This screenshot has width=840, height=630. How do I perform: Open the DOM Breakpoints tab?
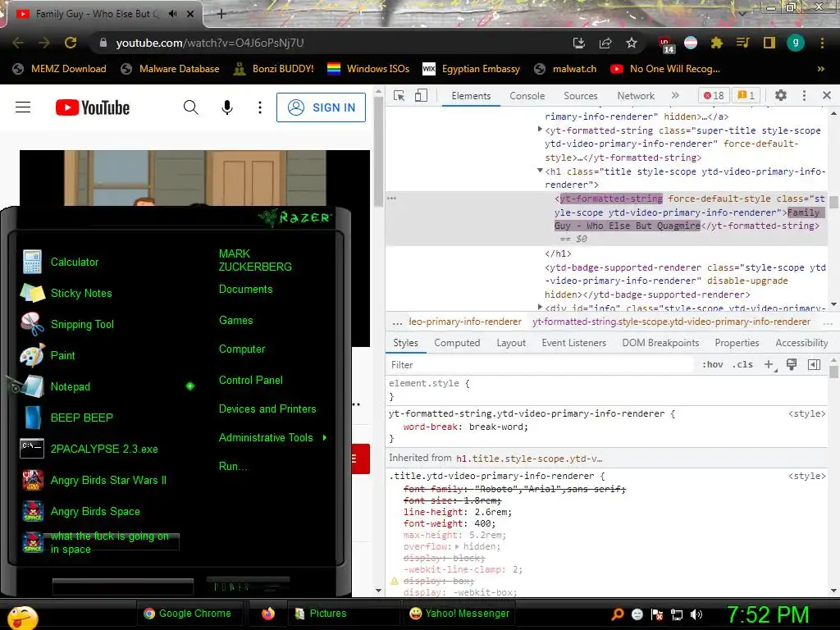(660, 343)
